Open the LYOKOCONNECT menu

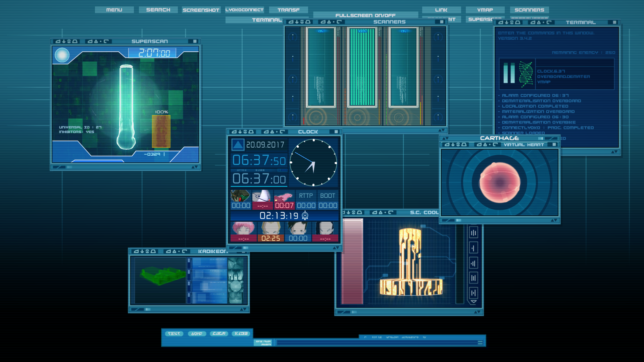point(244,10)
